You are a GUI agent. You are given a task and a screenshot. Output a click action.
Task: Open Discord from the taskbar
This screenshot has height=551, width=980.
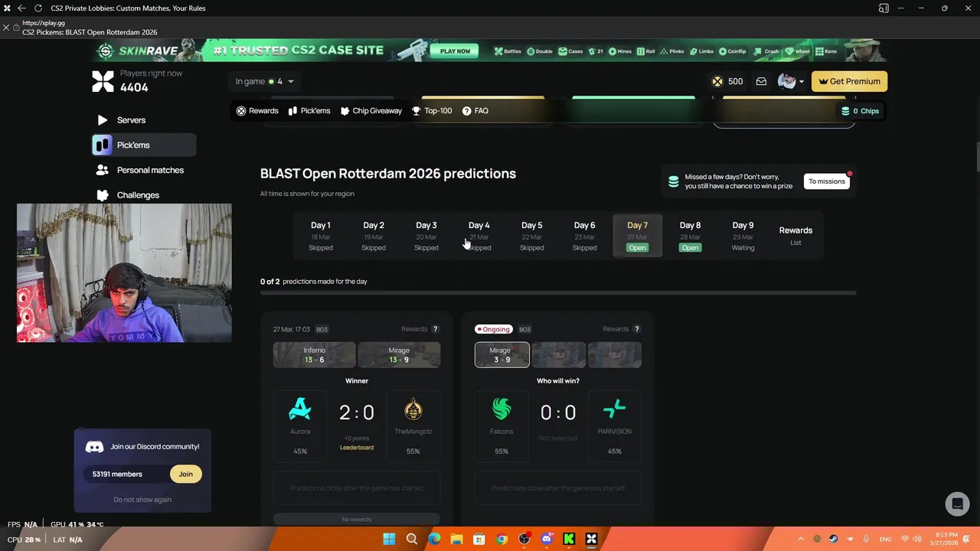coord(547,540)
